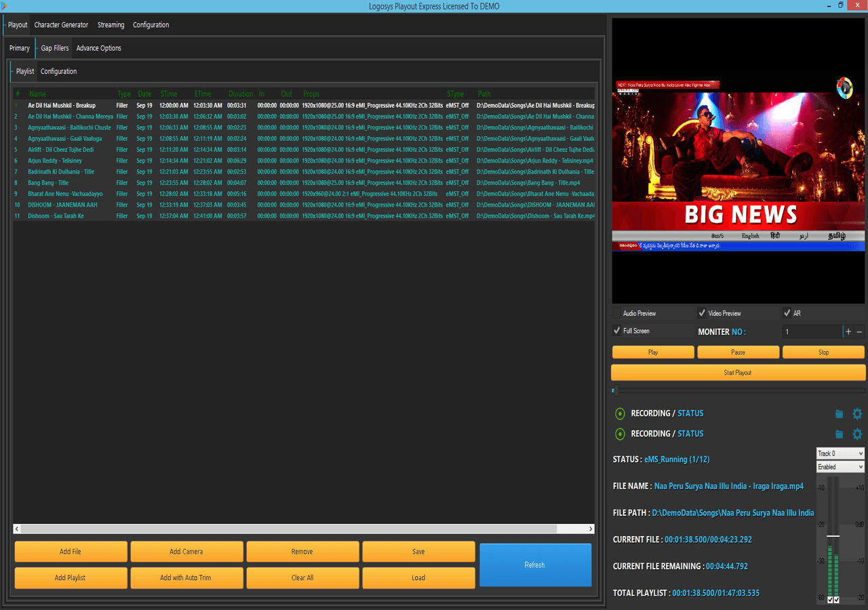Screen dimensions: 868x610
Task: Select the Bang Bang - Title playlist row
Action: pyautogui.click(x=48, y=183)
